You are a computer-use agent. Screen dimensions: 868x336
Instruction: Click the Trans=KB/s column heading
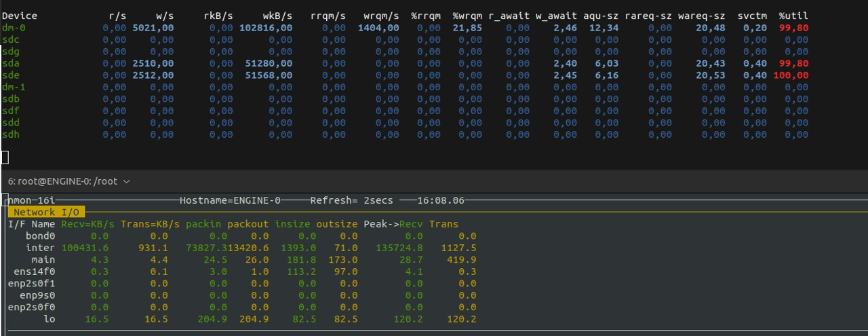[x=151, y=224]
